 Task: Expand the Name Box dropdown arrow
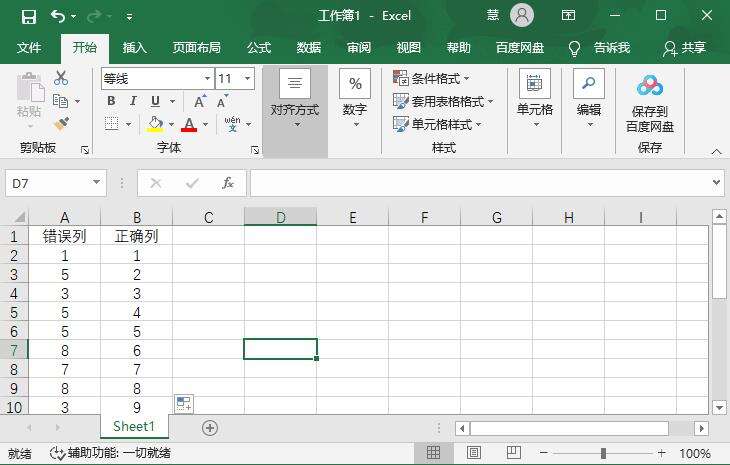tap(96, 182)
